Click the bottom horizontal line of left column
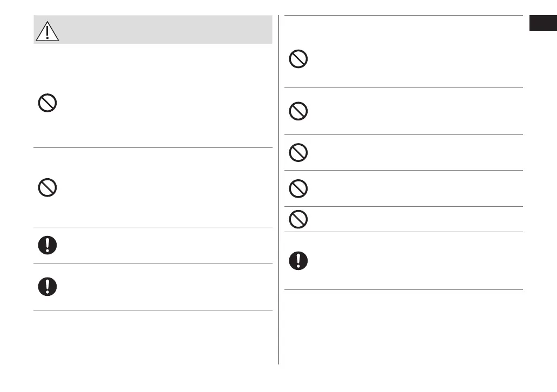The width and height of the screenshot is (557, 392). tap(153, 310)
